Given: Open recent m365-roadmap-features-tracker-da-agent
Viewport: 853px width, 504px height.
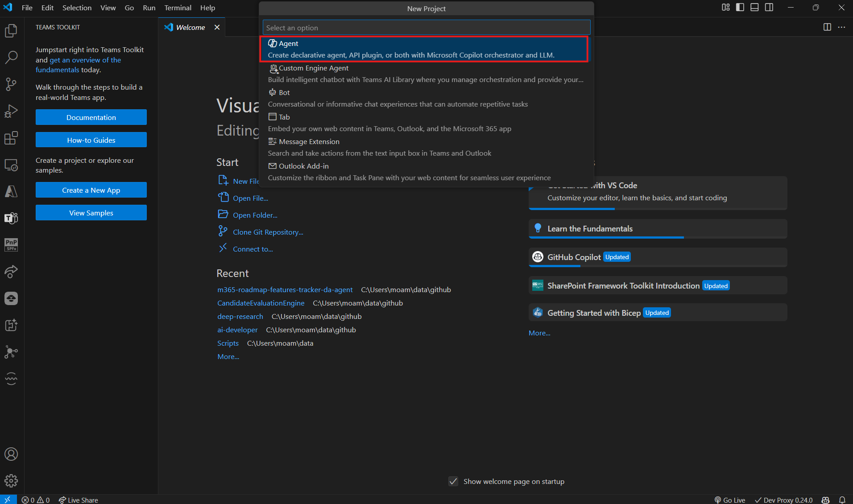Looking at the screenshot, I should coord(285,289).
